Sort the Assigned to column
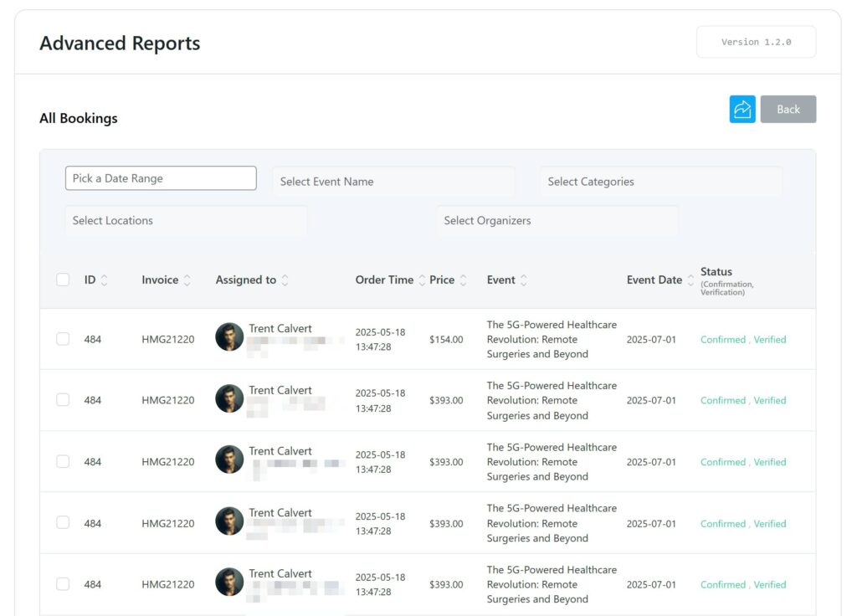The image size is (857, 616). 285,280
